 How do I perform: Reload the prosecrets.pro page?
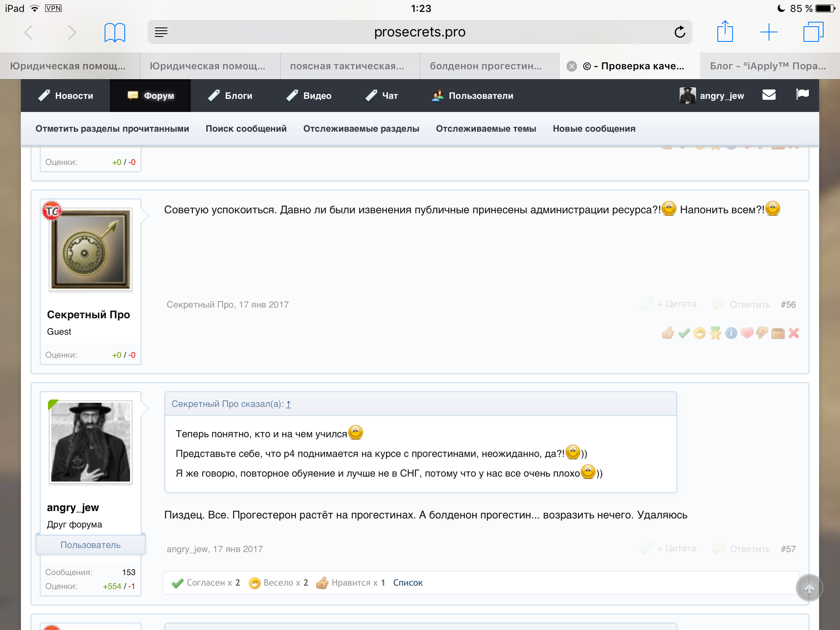tap(680, 32)
